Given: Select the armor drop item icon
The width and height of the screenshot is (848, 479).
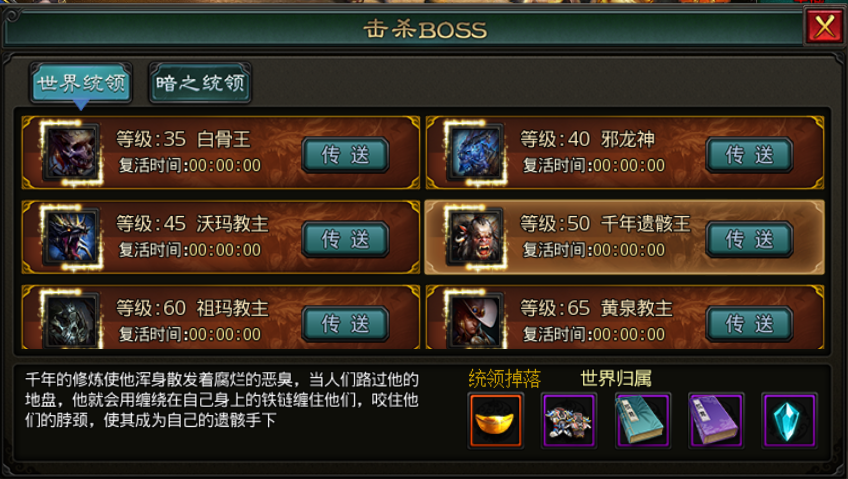Looking at the screenshot, I should 569,421.
